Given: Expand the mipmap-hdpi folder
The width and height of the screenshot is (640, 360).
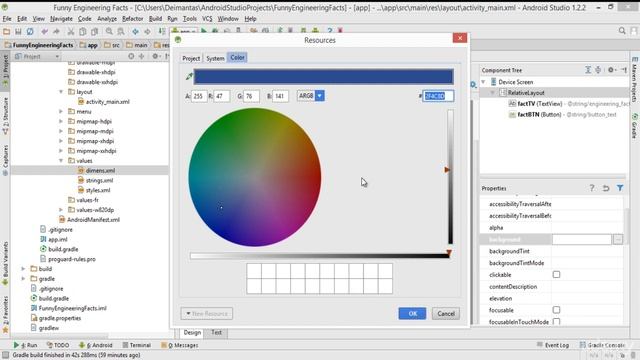Looking at the screenshot, I should (x=61, y=121).
